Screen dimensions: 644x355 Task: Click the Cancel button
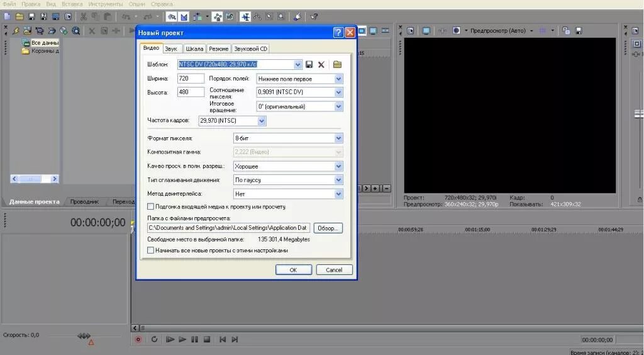[x=334, y=270]
